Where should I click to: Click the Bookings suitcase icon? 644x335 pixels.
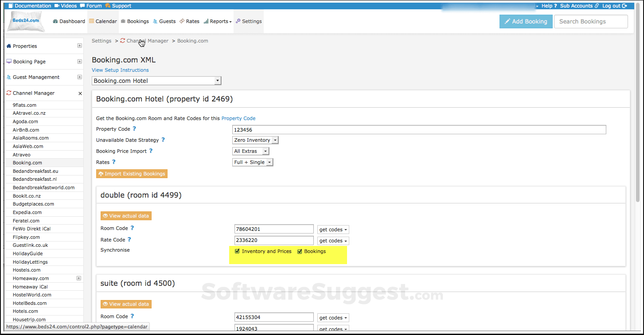click(123, 21)
